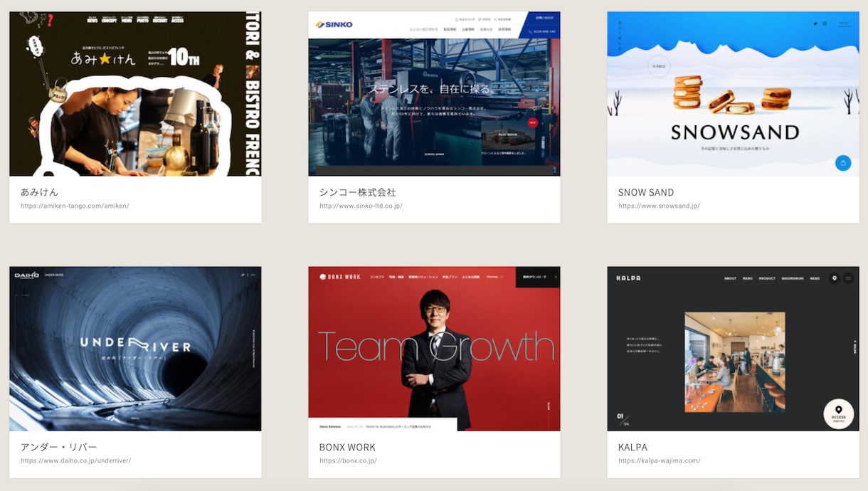Click the シンコー株式会社 card title
Image resolution: width=868 pixels, height=491 pixels.
(358, 192)
